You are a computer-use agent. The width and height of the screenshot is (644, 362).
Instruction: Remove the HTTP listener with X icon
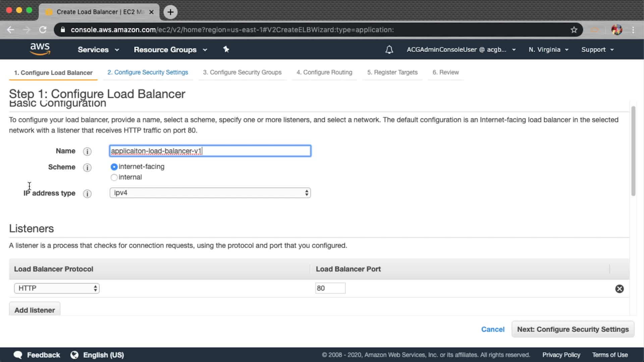(619, 289)
